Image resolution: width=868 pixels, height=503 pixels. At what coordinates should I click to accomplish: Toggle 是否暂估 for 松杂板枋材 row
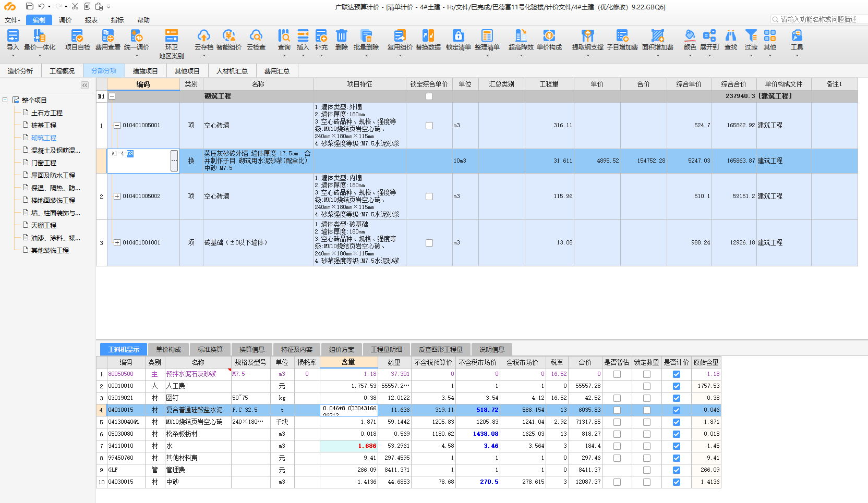coord(617,434)
